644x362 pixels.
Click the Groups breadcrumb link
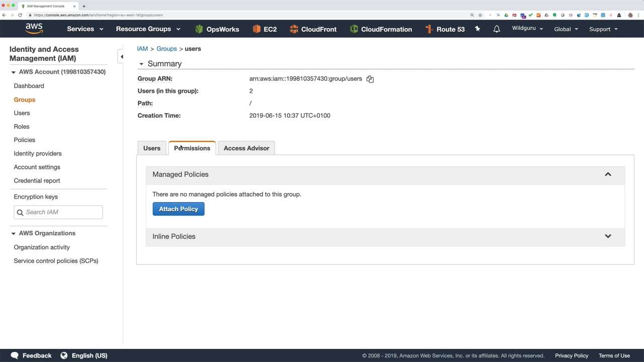point(167,49)
